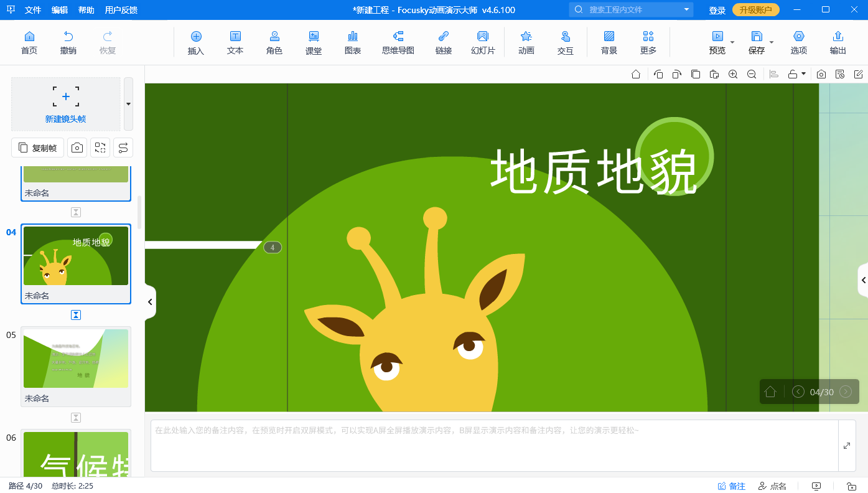Image resolution: width=868 pixels, height=493 pixels.
Task: Click the canvas copy icon
Action: pyautogui.click(x=696, y=74)
